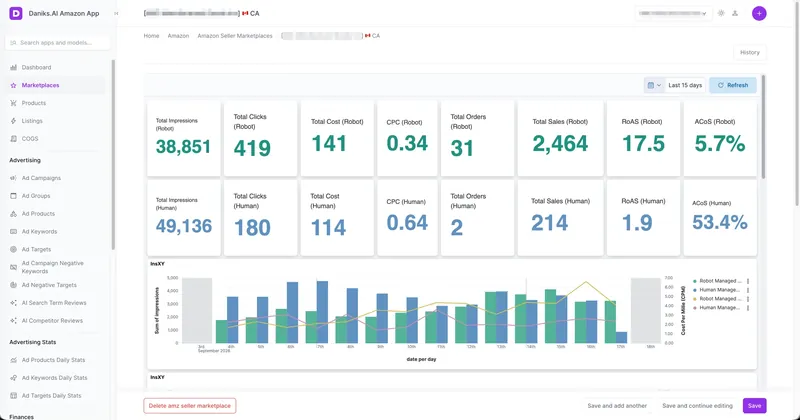Click the Total Sales (Robot) 2,464 card

coord(560,138)
